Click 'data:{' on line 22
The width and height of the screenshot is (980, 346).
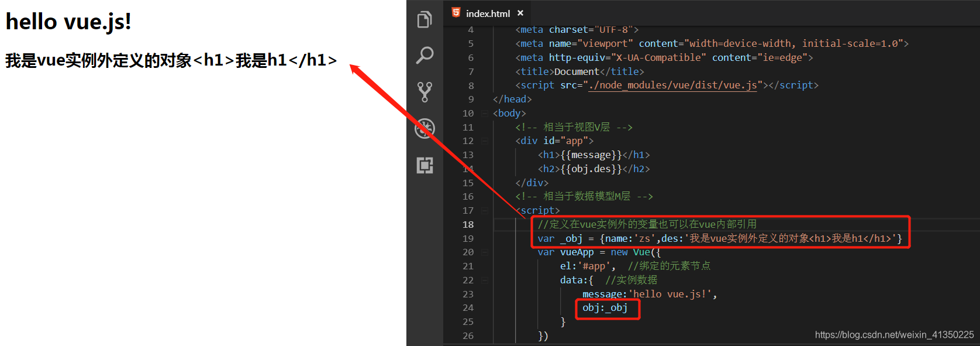coord(577,280)
